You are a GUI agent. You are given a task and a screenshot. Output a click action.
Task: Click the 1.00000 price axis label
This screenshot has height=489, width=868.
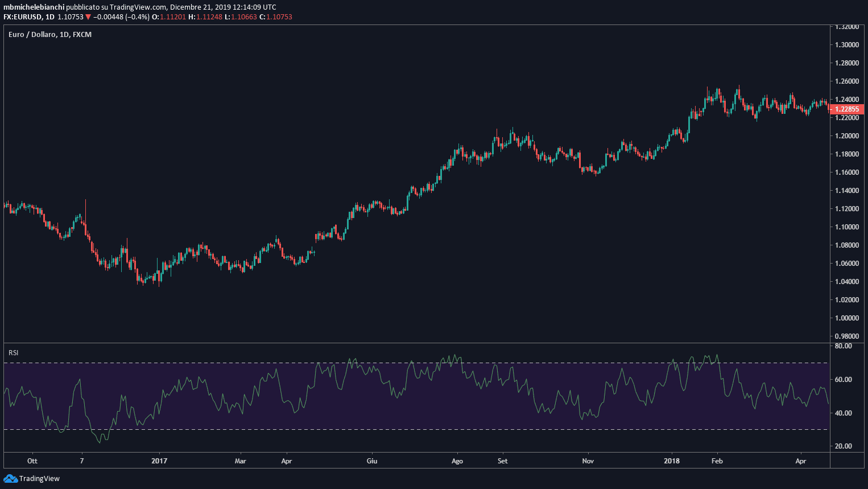847,318
